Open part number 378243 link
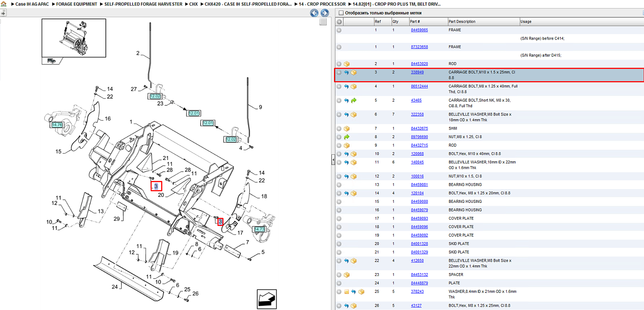Screen dimensions: 644x310 point(417,292)
